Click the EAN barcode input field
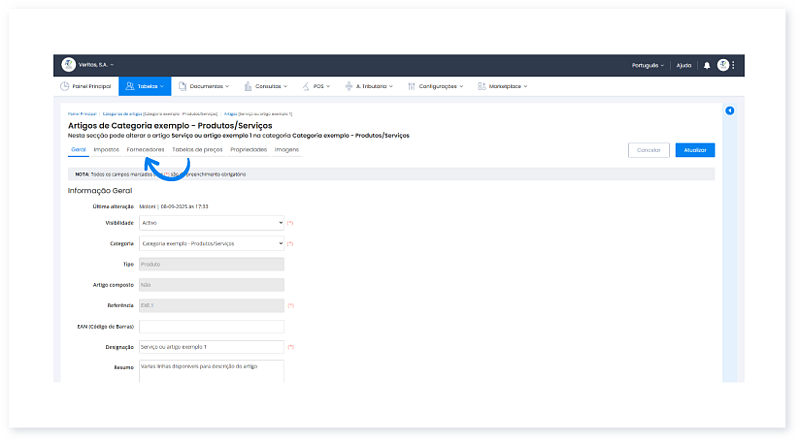Image resolution: width=800 pixels, height=442 pixels. [x=211, y=327]
